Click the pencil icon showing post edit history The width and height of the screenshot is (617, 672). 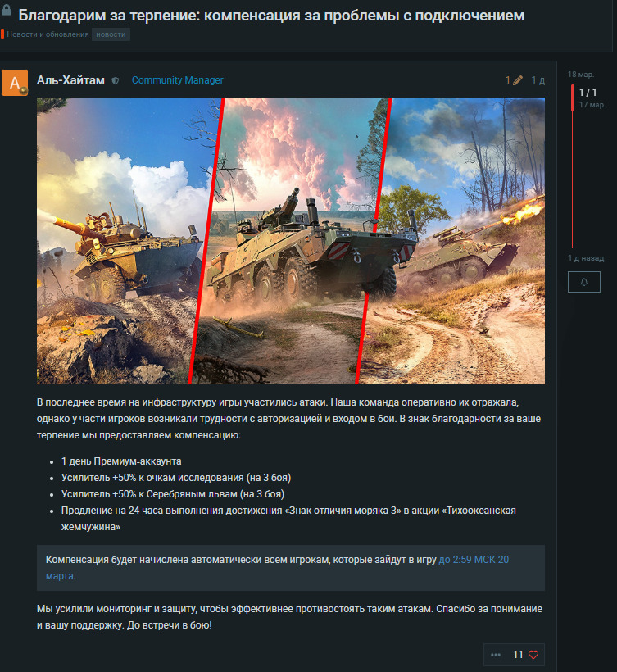point(517,80)
